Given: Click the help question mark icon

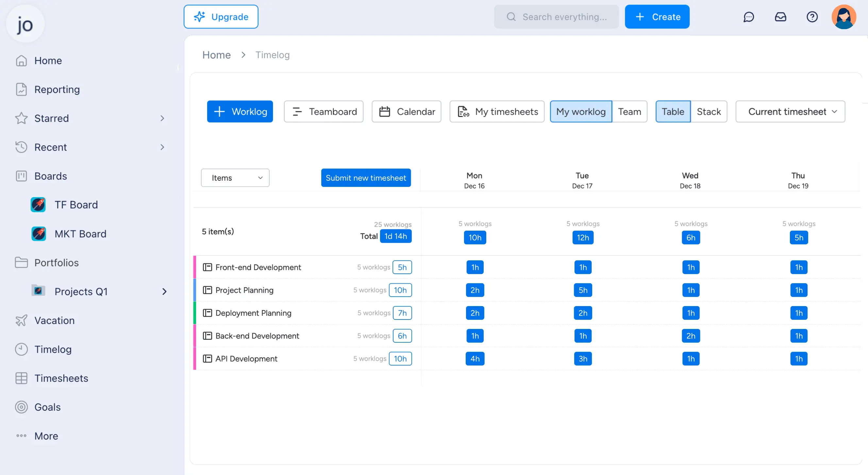Looking at the screenshot, I should 812,17.
